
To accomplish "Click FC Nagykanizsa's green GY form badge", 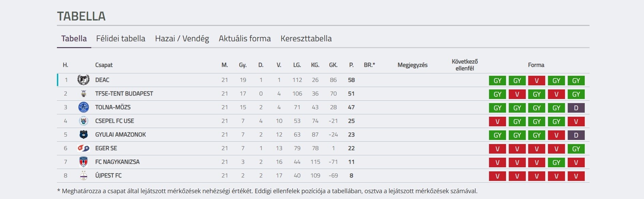I will 556,162.
